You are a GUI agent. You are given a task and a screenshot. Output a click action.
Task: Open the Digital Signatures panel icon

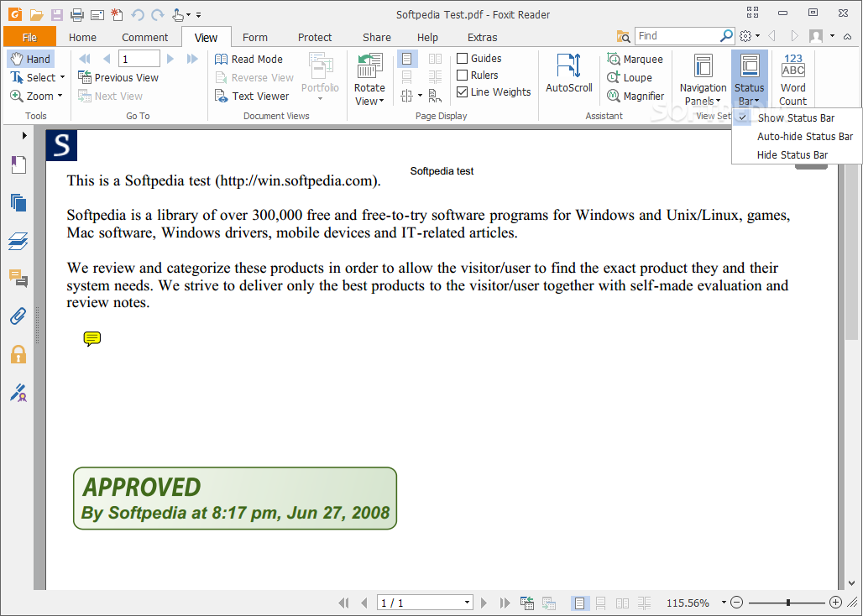[x=18, y=393]
